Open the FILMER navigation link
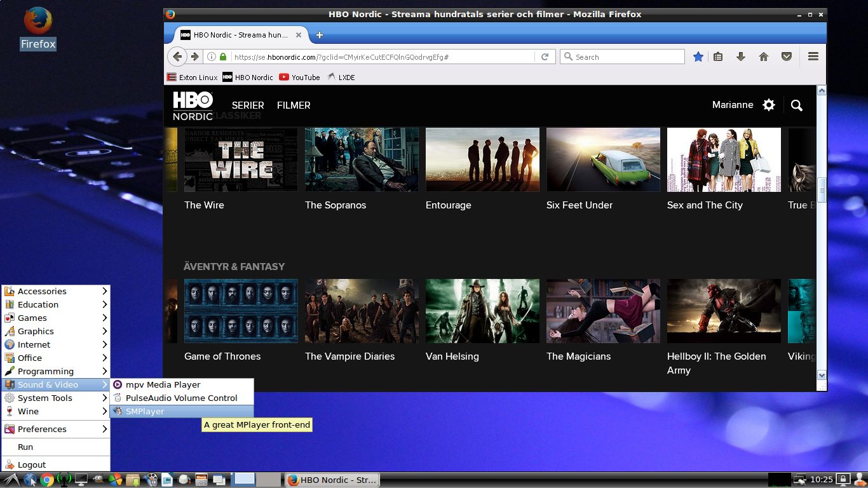The image size is (868, 488). 294,105
